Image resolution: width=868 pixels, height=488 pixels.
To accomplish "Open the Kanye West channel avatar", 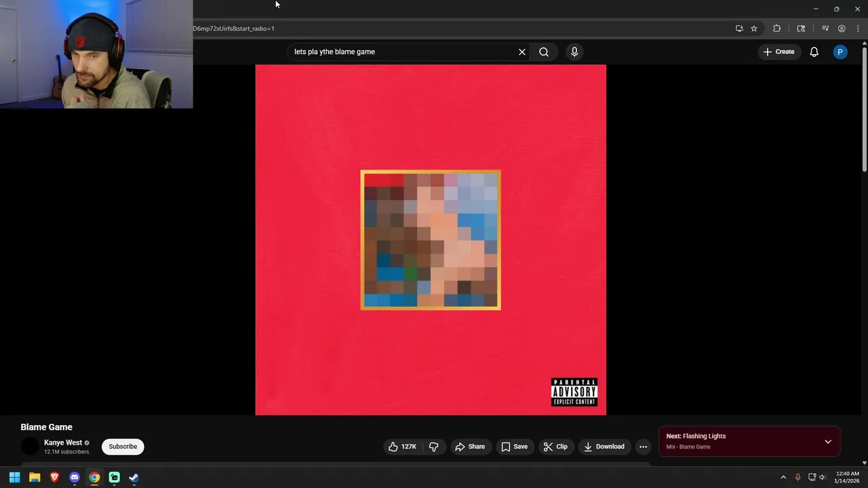I will click(30, 447).
